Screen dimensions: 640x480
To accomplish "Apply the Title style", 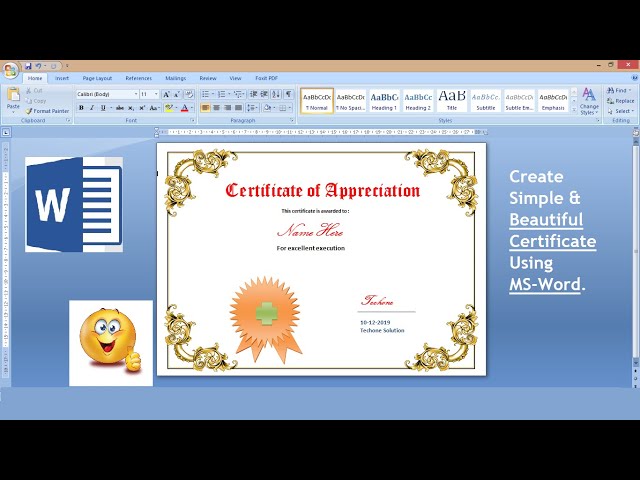I will point(452,101).
